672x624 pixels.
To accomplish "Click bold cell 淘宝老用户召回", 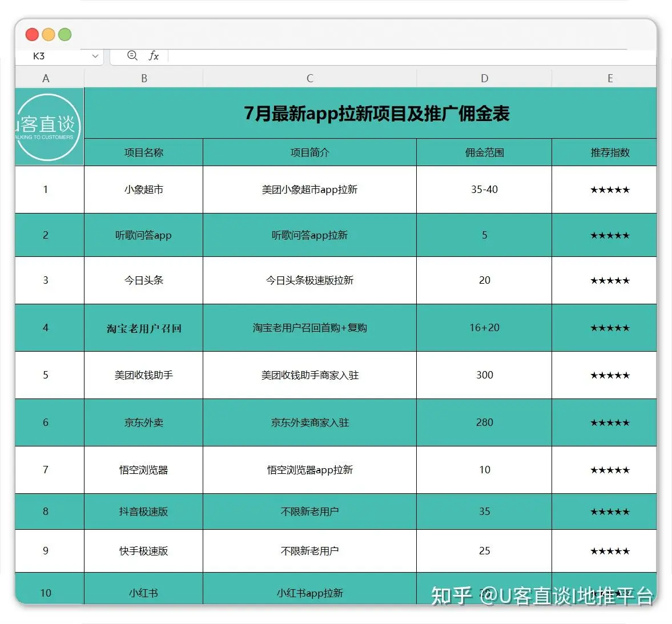I will point(143,328).
